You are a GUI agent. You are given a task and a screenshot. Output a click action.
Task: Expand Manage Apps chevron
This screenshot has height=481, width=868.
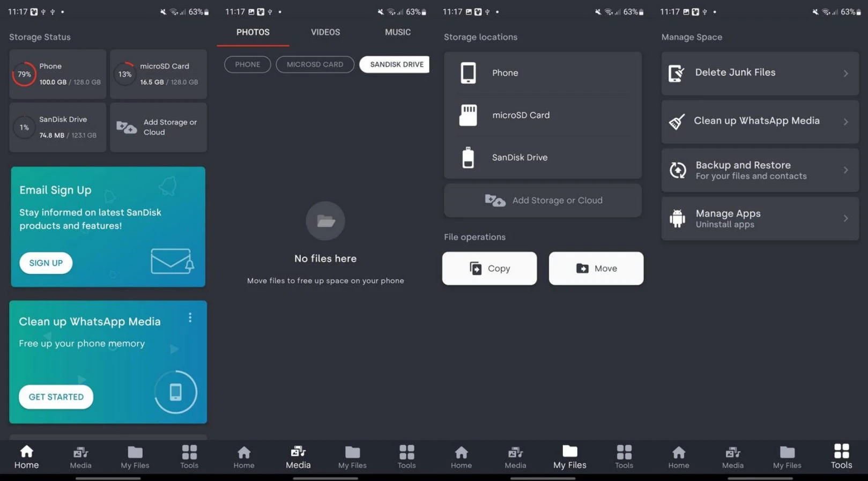(x=845, y=218)
